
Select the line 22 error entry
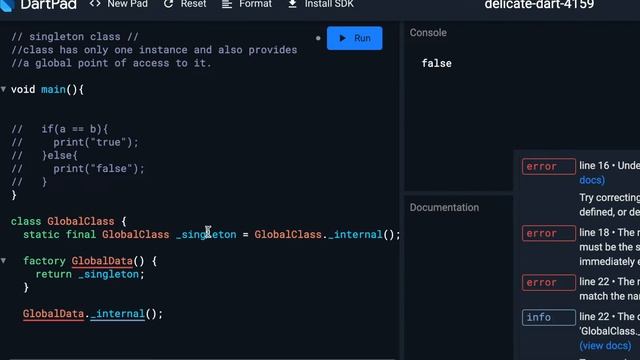tap(581, 289)
